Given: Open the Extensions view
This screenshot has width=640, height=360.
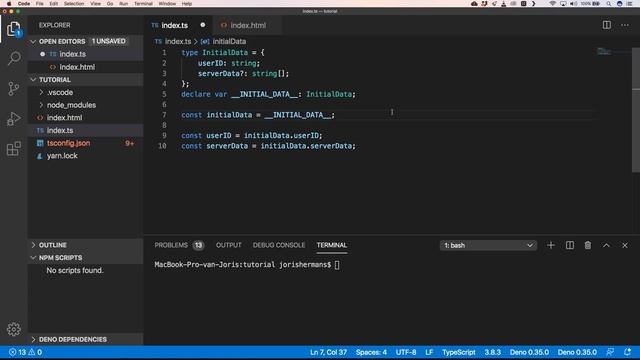Looking at the screenshot, I should [13, 149].
